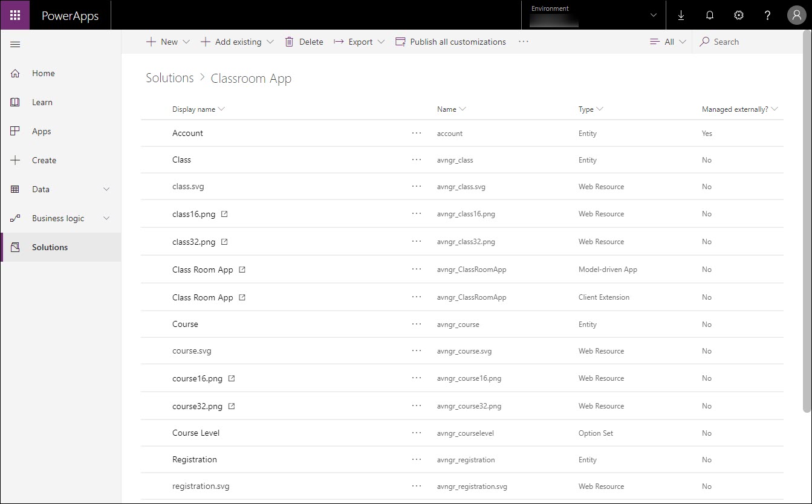
Task: Collapse the left navigation hamburger menu
Action: [x=16, y=45]
